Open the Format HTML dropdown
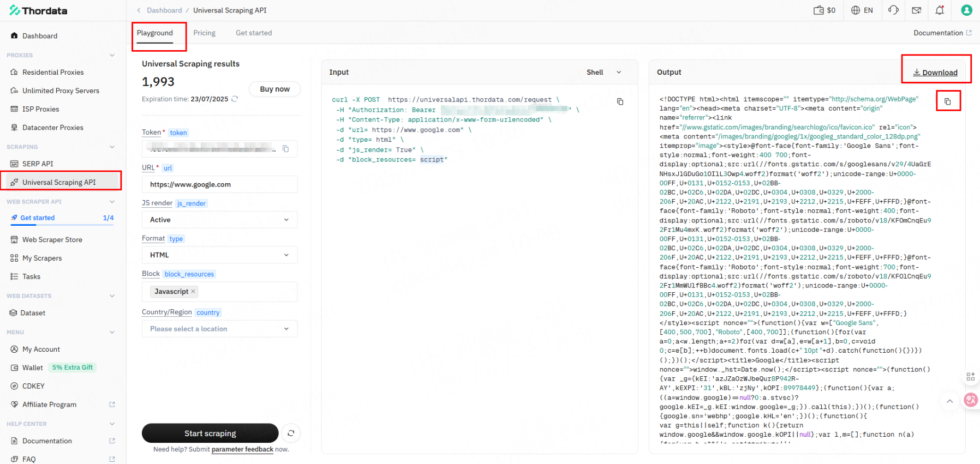 click(220, 255)
